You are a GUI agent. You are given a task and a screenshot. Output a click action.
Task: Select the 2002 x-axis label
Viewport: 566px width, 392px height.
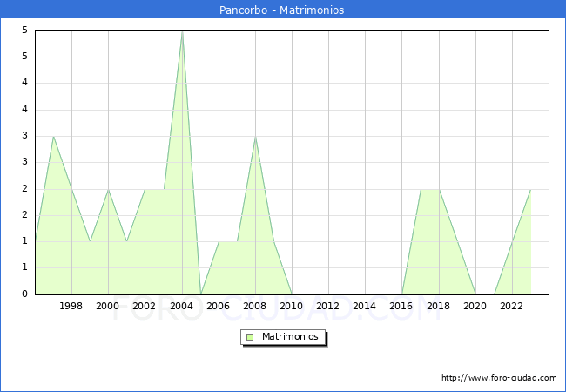coord(144,306)
